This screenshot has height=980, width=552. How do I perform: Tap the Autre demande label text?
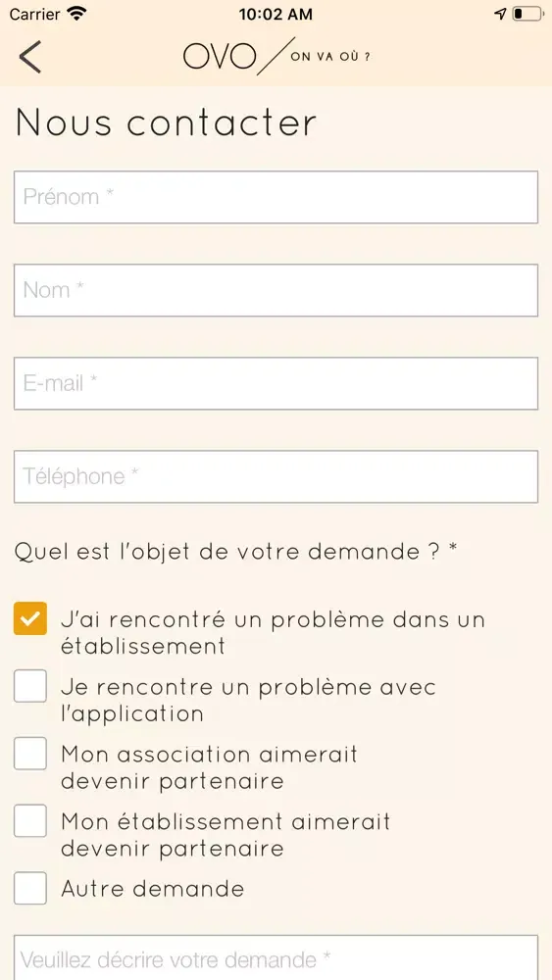pos(153,888)
